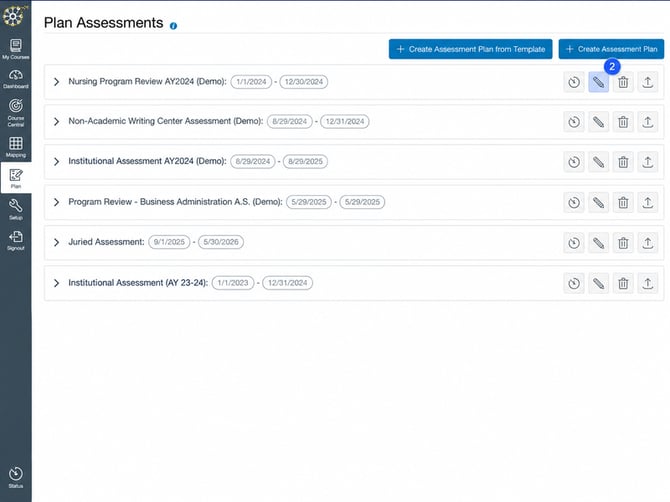Click the 5/30/2026 end date badge
670x502 pixels.
(221, 242)
